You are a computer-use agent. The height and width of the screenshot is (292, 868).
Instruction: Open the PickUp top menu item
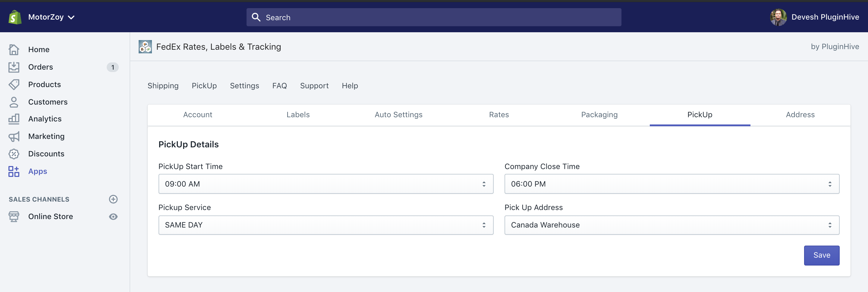204,86
